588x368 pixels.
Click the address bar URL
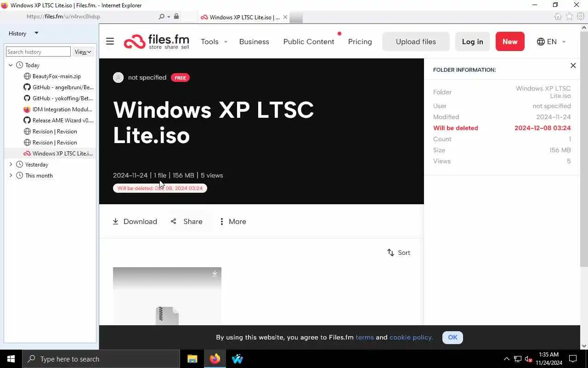[x=63, y=17]
